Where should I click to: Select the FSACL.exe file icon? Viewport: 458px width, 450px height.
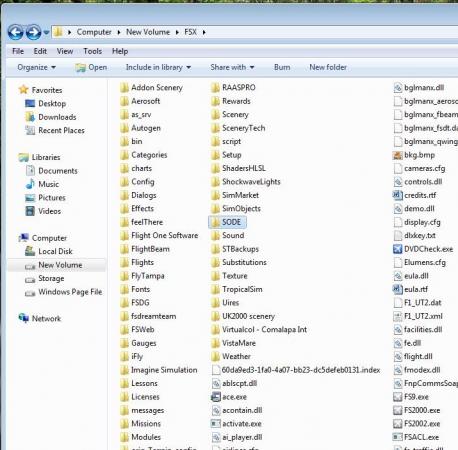[x=398, y=437]
